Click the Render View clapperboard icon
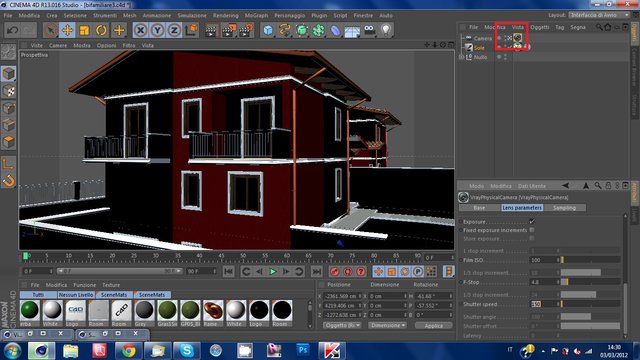The width and height of the screenshot is (640, 360). pyautogui.click(x=211, y=30)
